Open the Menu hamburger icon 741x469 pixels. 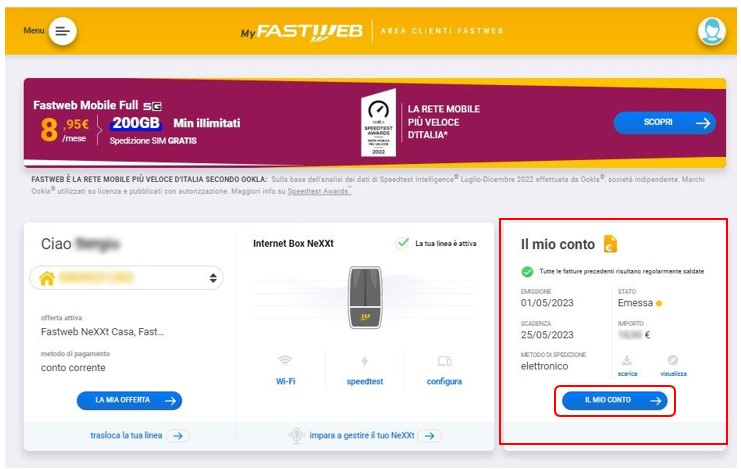62,31
